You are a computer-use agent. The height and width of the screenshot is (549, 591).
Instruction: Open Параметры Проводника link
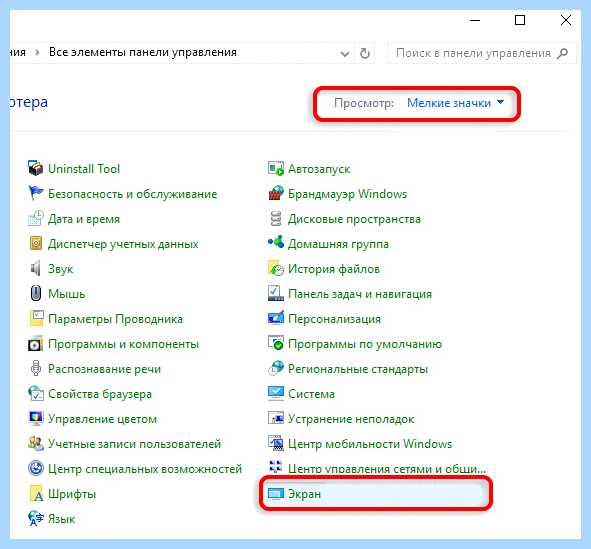pyautogui.click(x=115, y=319)
